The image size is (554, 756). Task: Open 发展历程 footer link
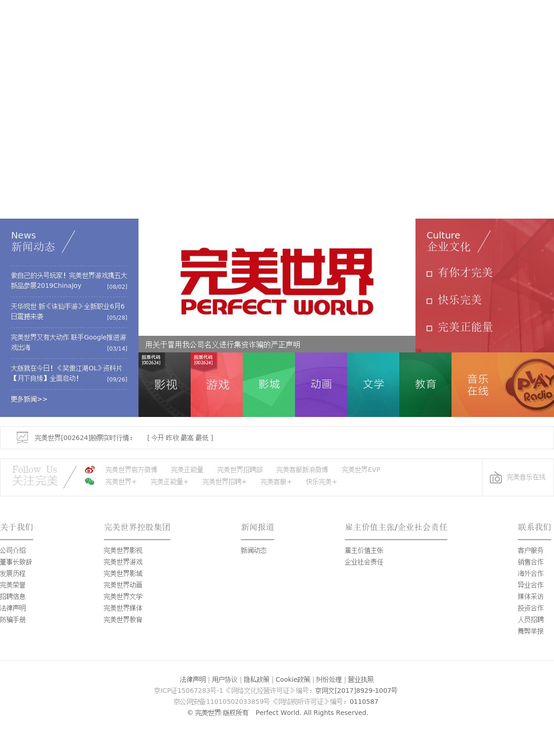coord(13,573)
